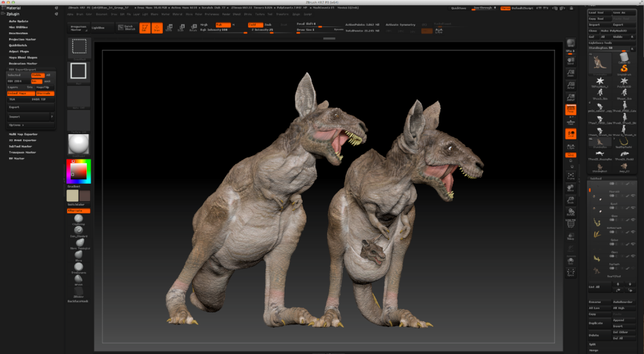Click the Zplugin palette dock icon

click(56, 14)
